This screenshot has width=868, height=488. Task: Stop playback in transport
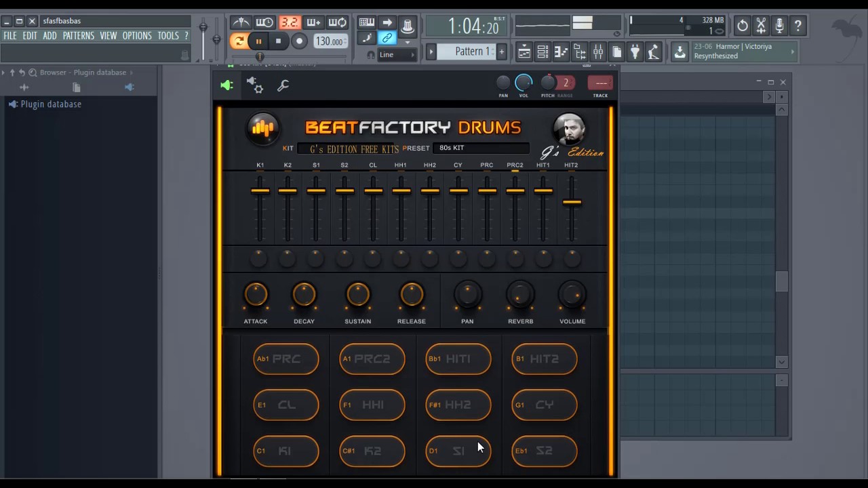pos(278,41)
